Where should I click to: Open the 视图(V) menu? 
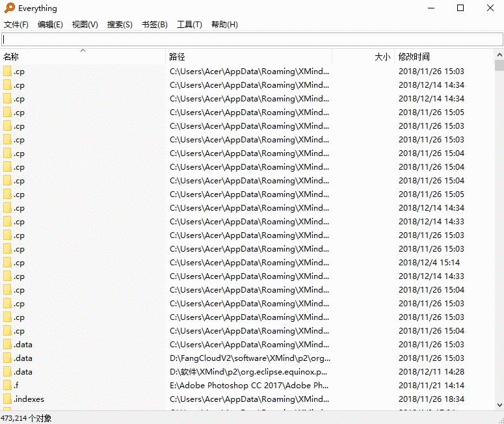coord(85,25)
